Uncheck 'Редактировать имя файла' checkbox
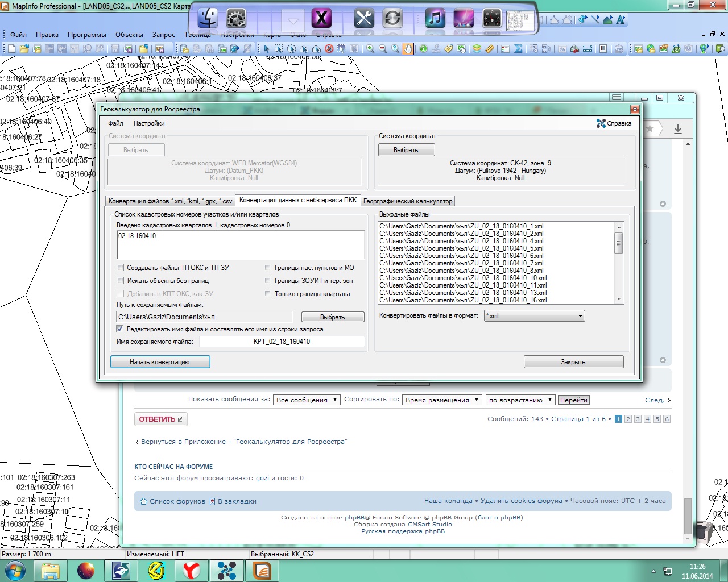The height and width of the screenshot is (582, 728). pos(120,329)
